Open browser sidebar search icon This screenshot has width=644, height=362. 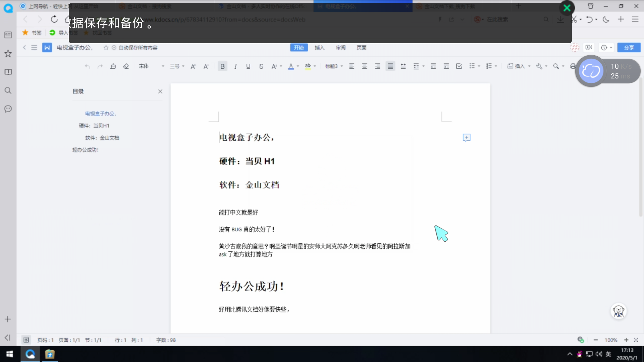coord(8,90)
